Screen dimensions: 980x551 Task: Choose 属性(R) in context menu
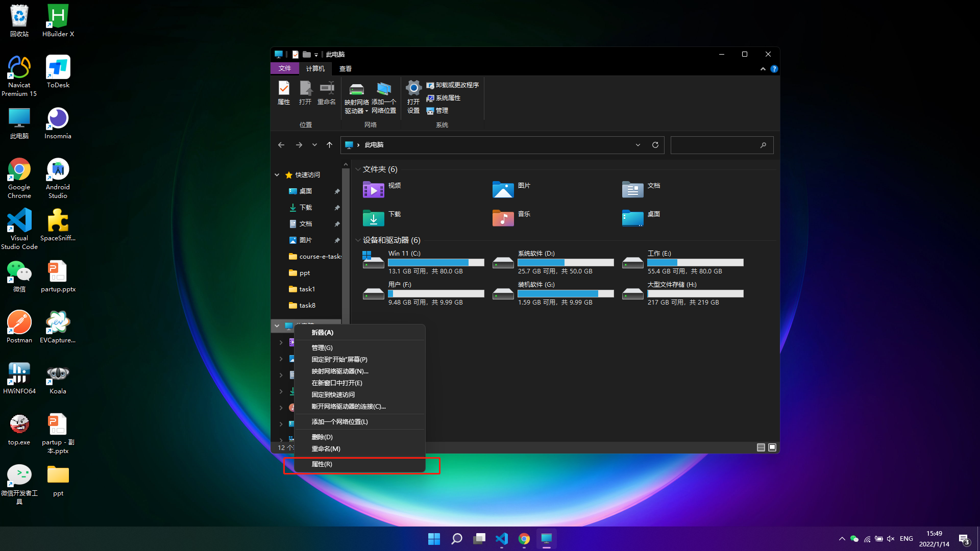click(x=360, y=464)
